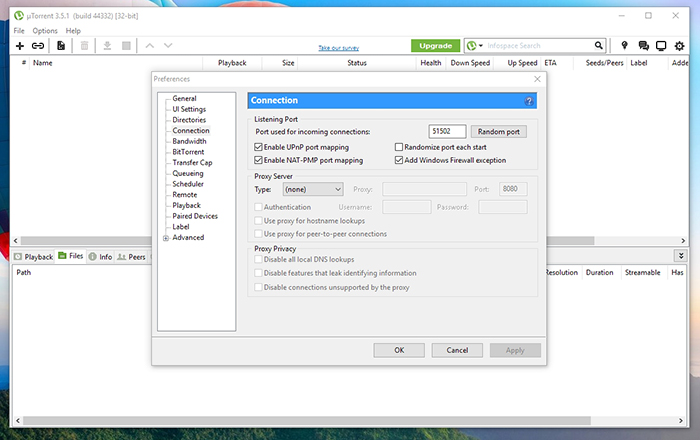Select UI Settings in preferences tree
700x440 pixels.
tap(189, 109)
